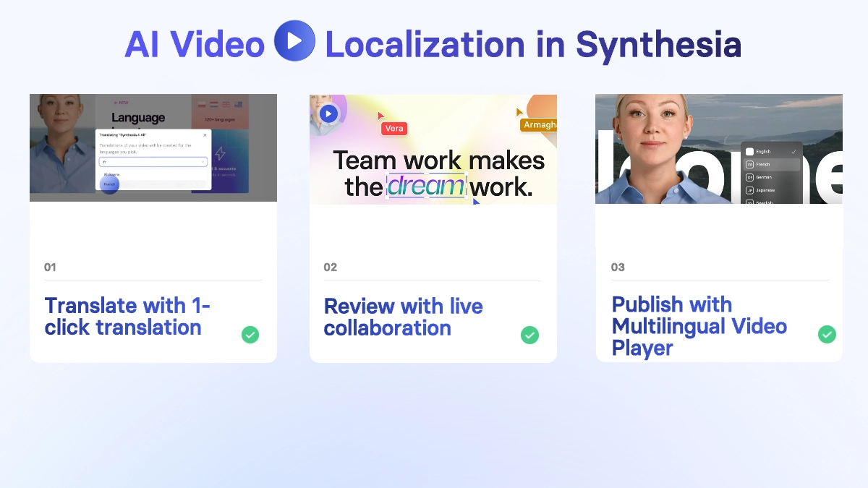Close the Translating dialog with the X
This screenshot has height=488, width=868.
[x=205, y=135]
